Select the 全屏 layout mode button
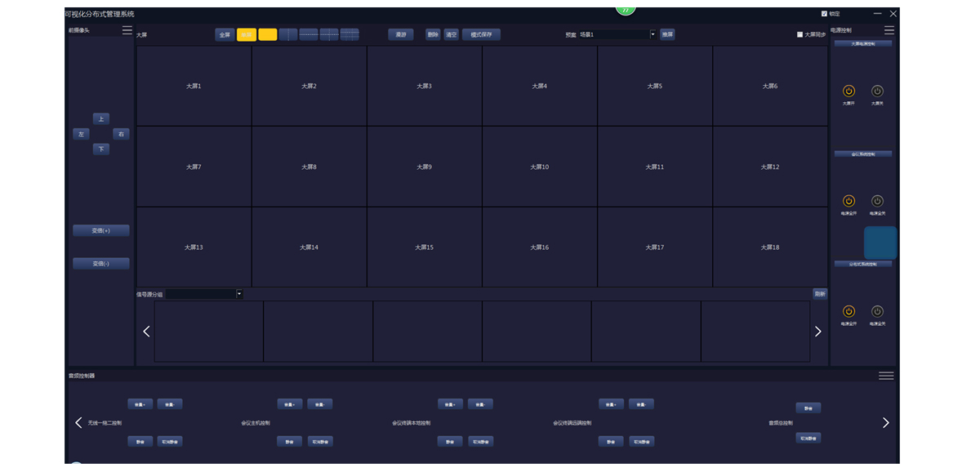Screen dimensions: 980x472 (225, 35)
